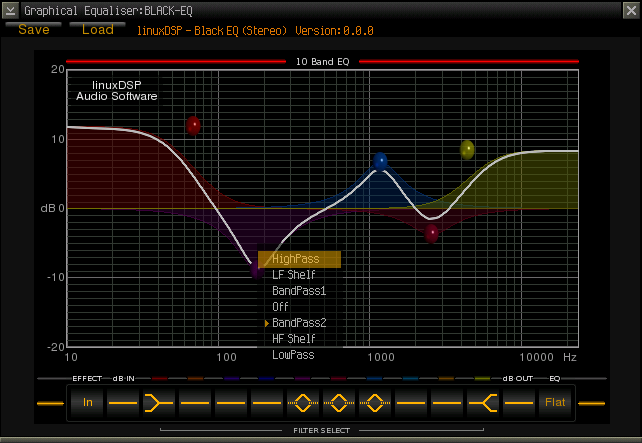Pick the BandPass2 filter menu entry
Viewport: 642px width, 443px height.
point(299,323)
